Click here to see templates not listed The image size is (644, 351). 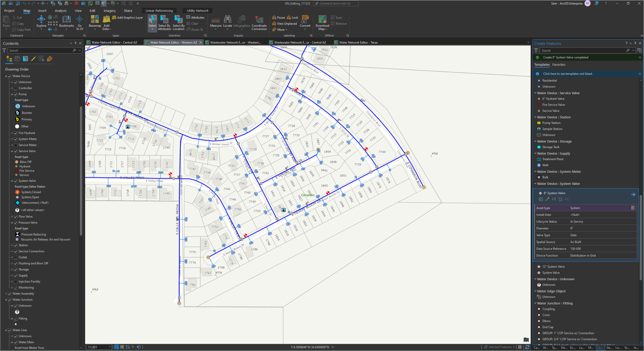568,74
